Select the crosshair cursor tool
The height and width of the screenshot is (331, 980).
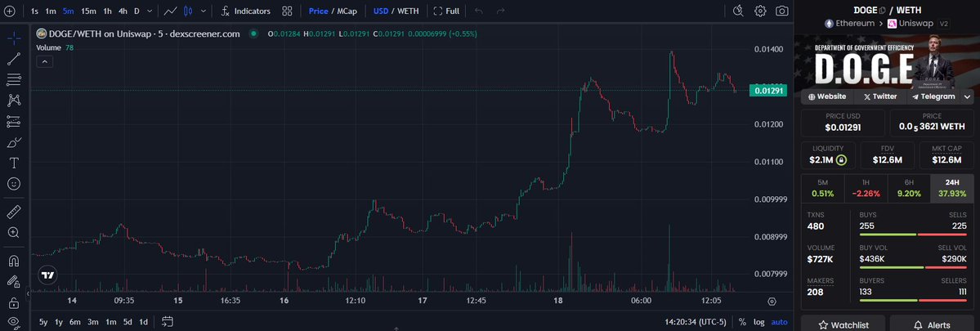pos(14,38)
